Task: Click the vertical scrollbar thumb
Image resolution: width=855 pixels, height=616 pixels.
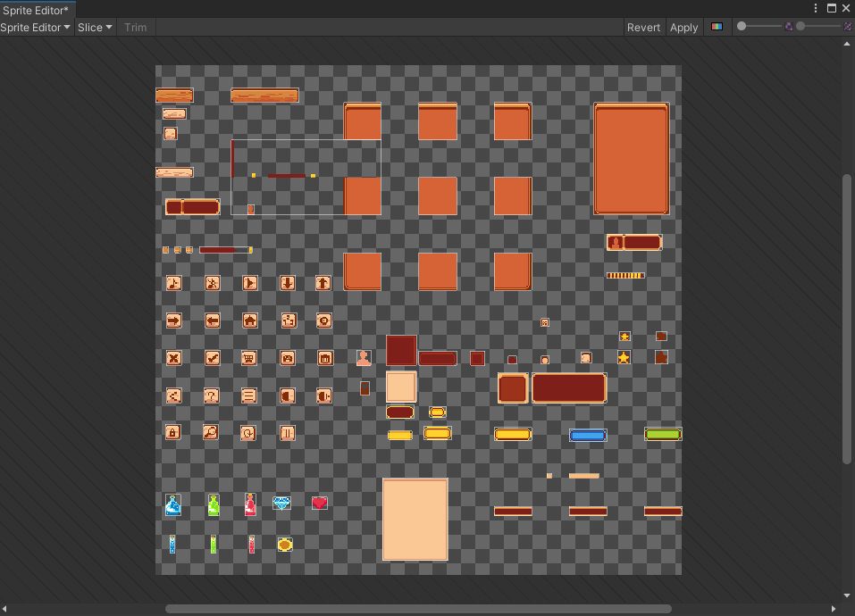Action: point(847,320)
